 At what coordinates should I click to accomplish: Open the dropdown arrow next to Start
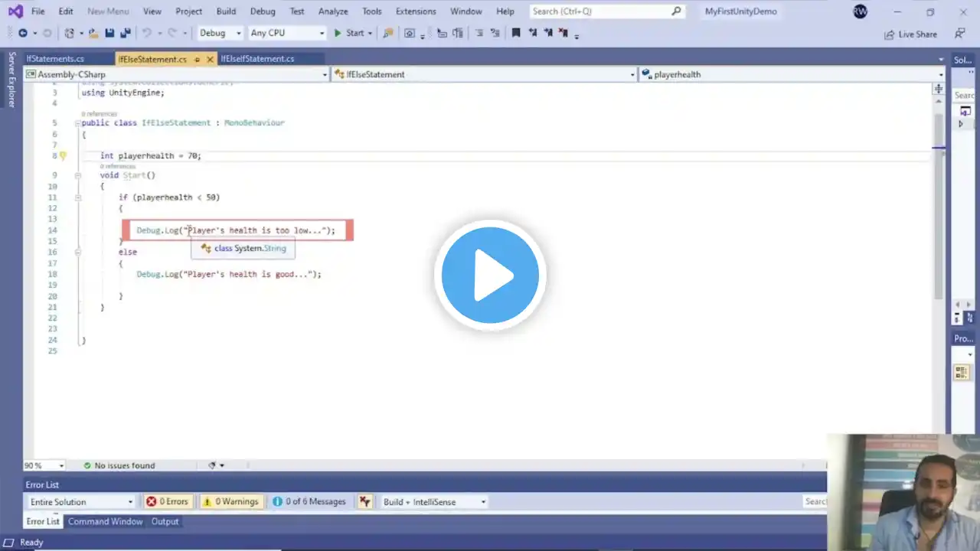point(370,33)
